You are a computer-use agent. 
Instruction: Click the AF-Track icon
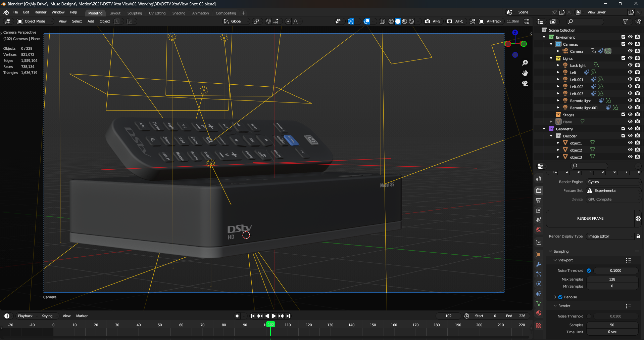[x=482, y=21]
